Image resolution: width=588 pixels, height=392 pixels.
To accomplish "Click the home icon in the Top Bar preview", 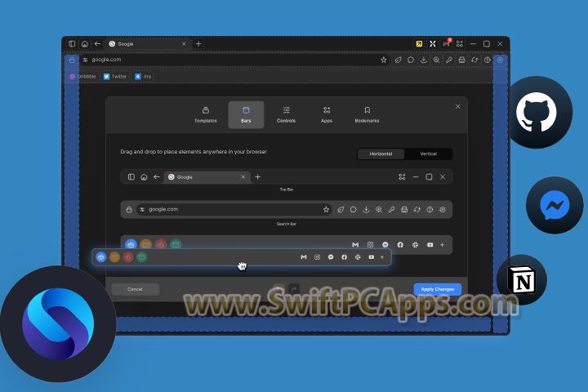I will pos(144,177).
